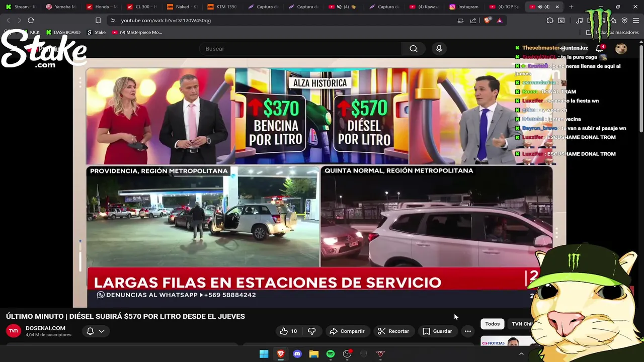Open the browser extensions puzzle icon
The width and height of the screenshot is (644, 362).
click(550, 21)
